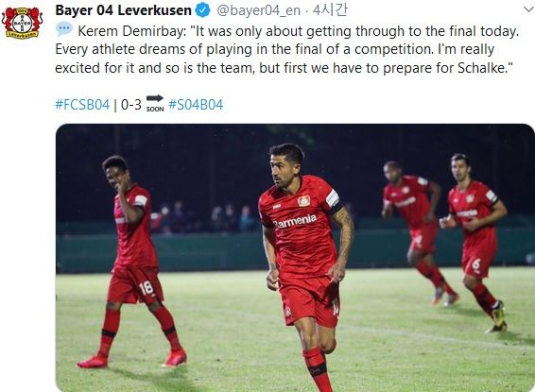Click the number 18 on player's shorts

(146, 288)
